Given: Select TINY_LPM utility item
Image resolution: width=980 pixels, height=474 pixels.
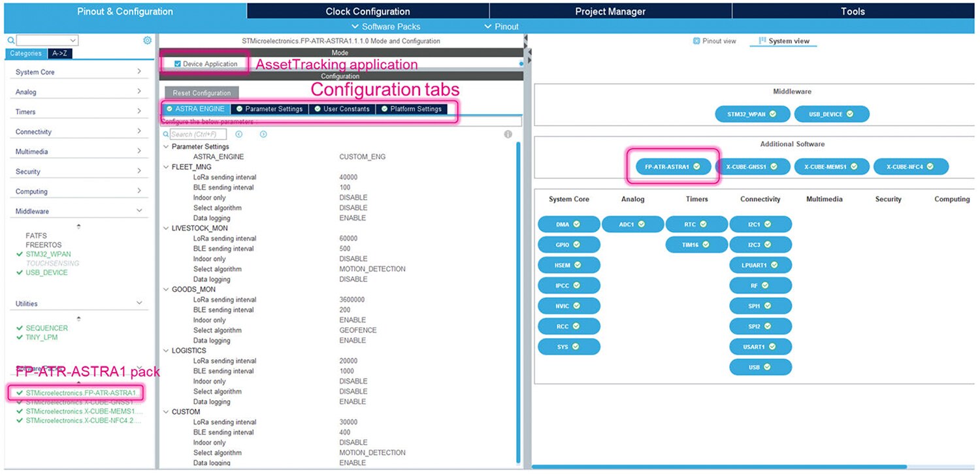Looking at the screenshot, I should coord(42,337).
